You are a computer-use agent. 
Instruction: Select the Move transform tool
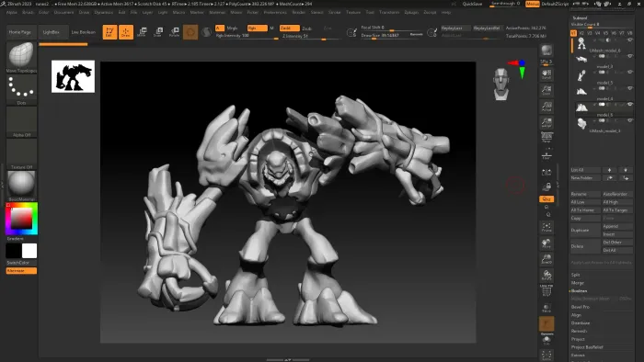[142, 32]
